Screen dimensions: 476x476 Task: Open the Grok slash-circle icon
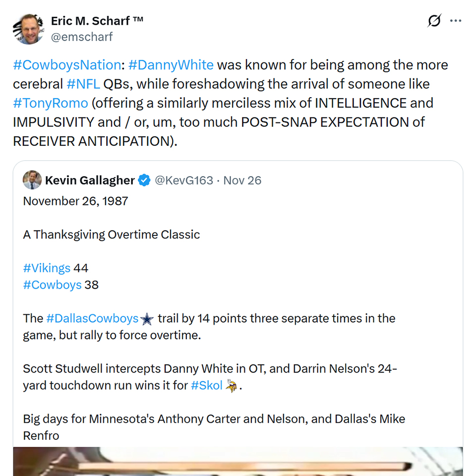pyautogui.click(x=434, y=21)
